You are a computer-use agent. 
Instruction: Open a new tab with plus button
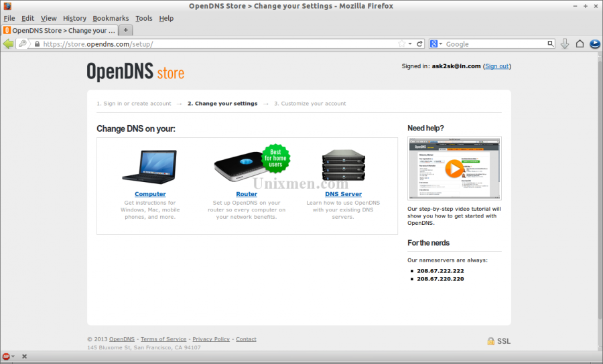[125, 30]
